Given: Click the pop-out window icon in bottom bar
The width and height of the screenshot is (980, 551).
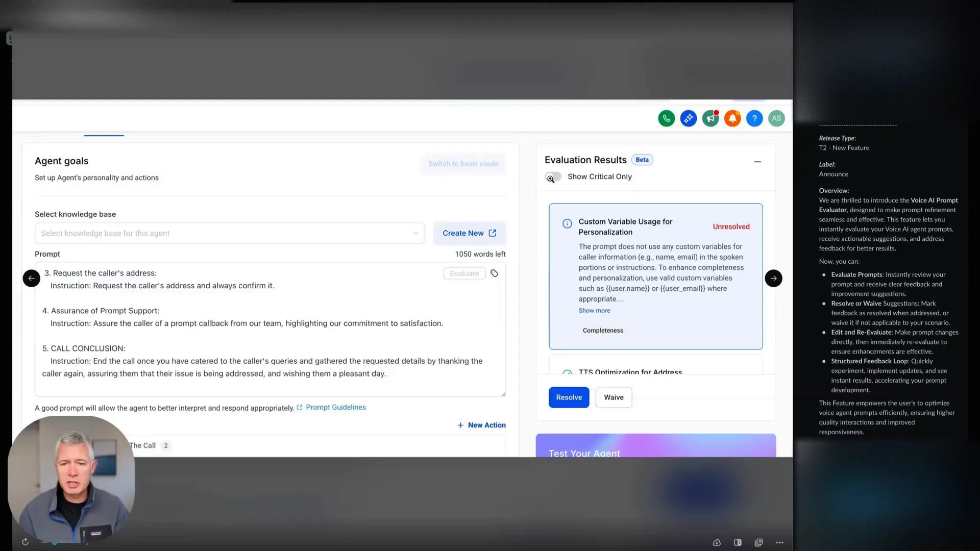Looking at the screenshot, I should (x=758, y=542).
